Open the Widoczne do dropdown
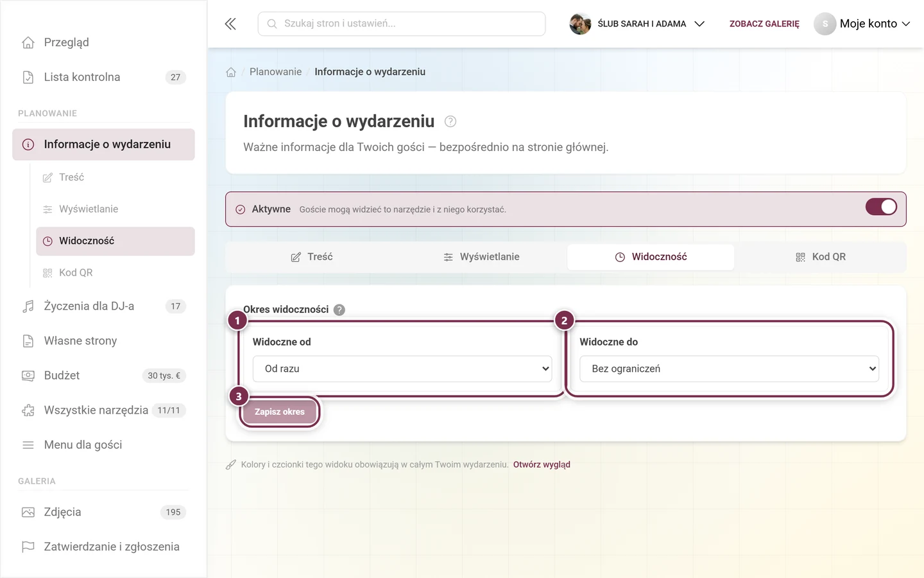Viewport: 924px width, 578px height. click(729, 369)
